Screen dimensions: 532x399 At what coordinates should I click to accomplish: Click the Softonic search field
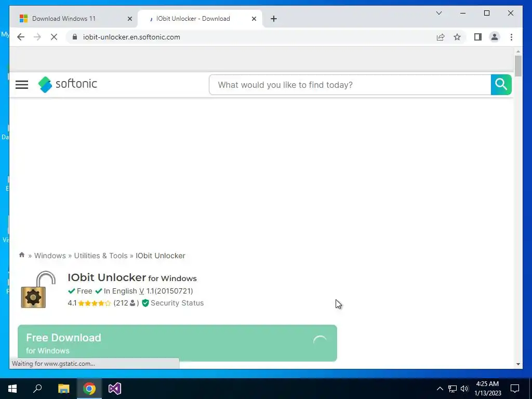pos(350,85)
